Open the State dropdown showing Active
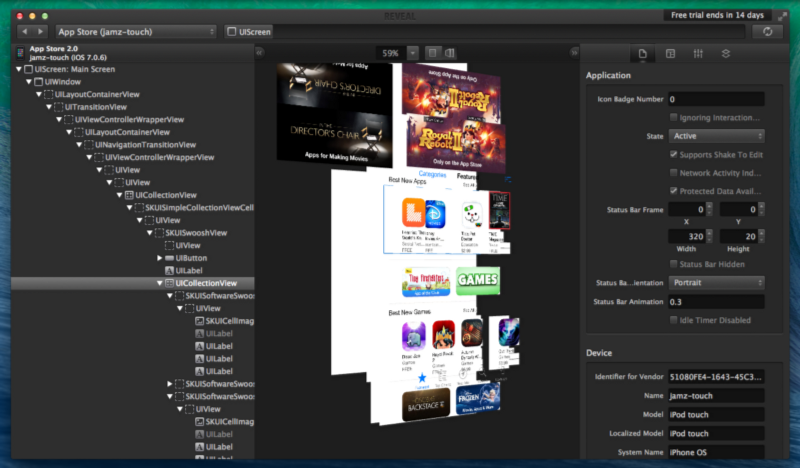Screen dimensions: 800x468 (x=717, y=136)
